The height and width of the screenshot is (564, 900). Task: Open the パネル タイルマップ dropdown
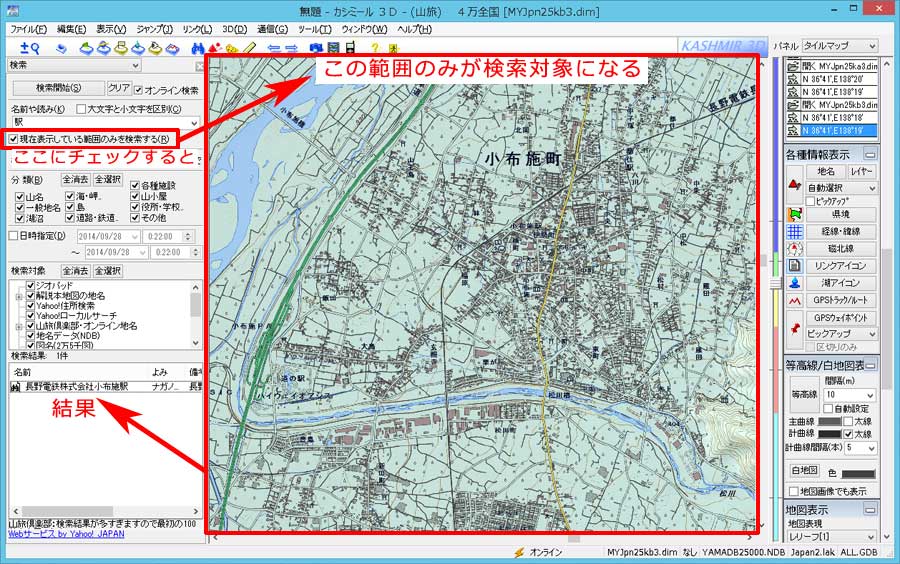tap(840, 46)
